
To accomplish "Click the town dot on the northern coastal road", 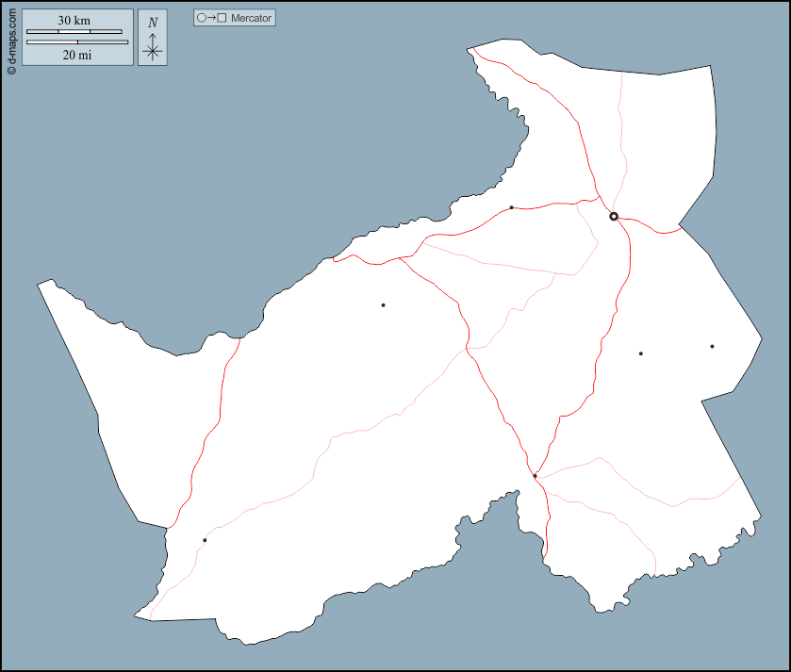I will click(x=511, y=207).
